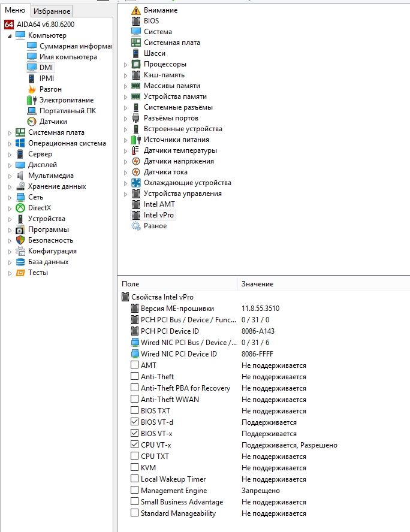Expand the Устройства управления DMI node
This screenshot has height=532, width=410.
pyautogui.click(x=125, y=194)
